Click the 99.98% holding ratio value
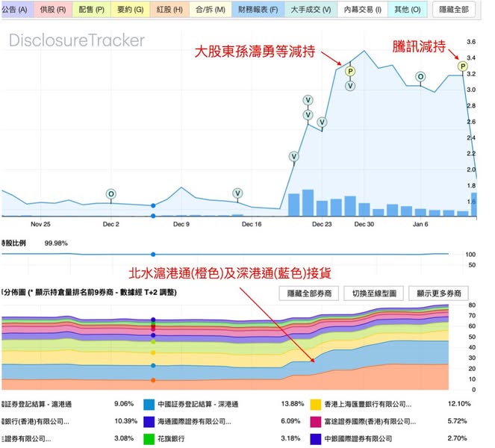495x448 pixels. 56,243
